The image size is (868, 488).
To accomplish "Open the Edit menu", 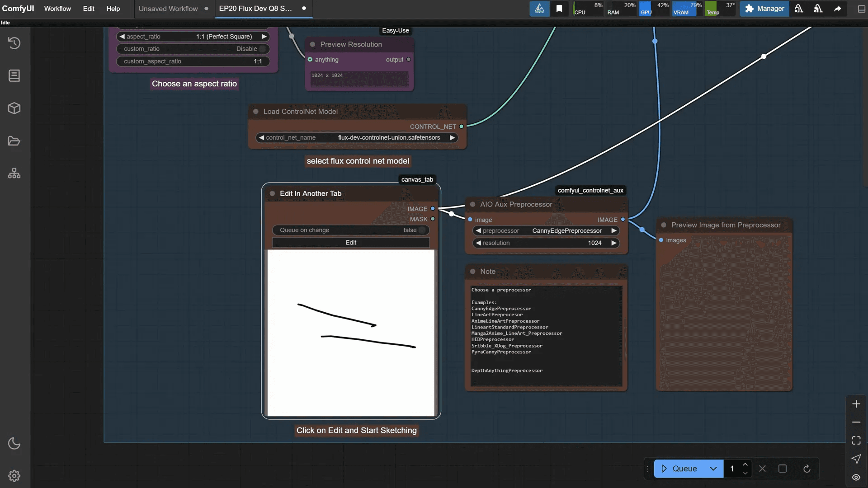I will point(89,9).
